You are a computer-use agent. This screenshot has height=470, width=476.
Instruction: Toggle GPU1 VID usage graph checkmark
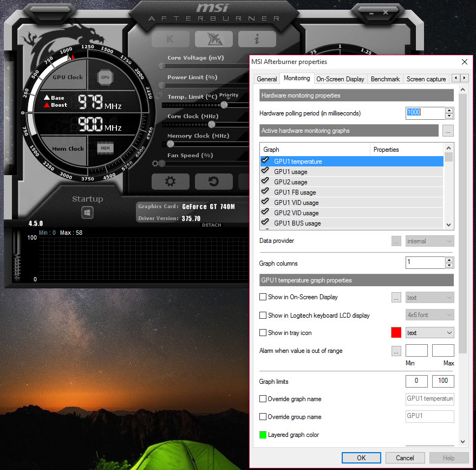[x=265, y=202]
